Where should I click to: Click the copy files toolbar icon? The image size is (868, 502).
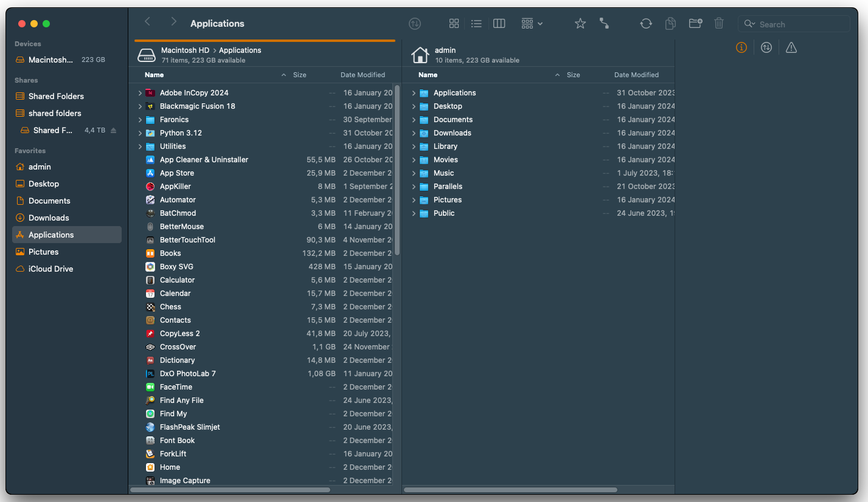click(670, 24)
